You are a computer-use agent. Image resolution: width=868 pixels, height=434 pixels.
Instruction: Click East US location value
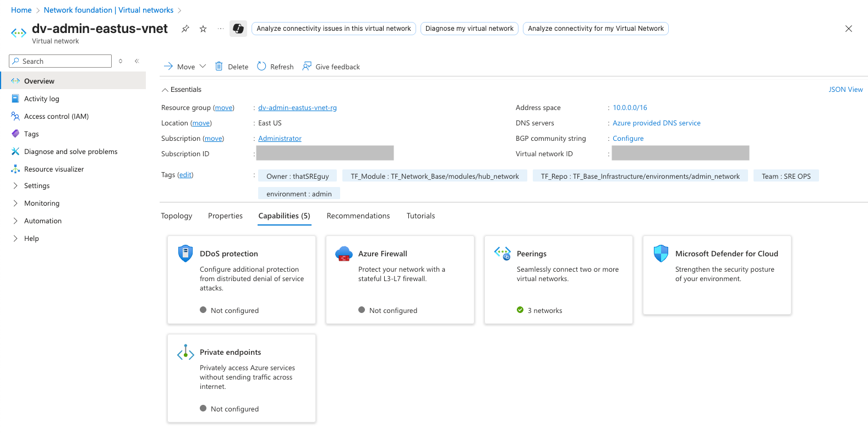point(270,123)
